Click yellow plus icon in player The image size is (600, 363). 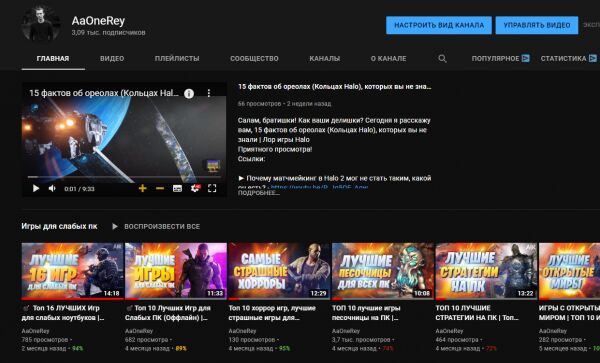coord(142,188)
